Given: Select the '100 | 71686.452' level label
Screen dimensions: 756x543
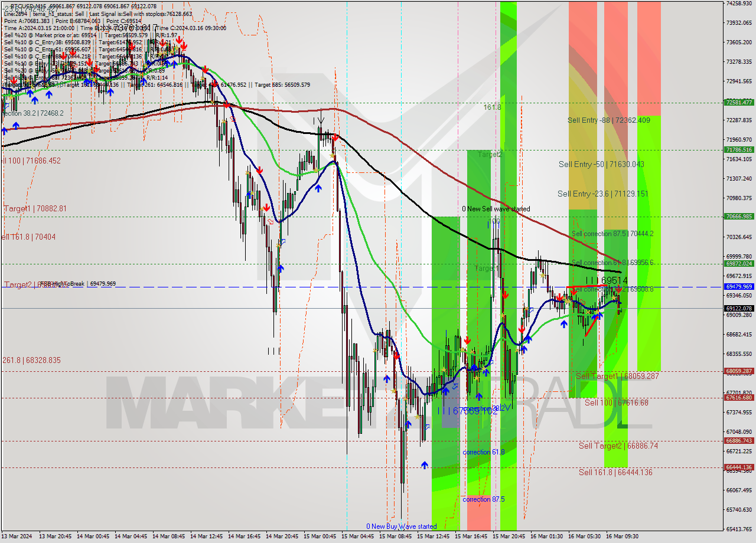Looking at the screenshot, I should tap(31, 161).
